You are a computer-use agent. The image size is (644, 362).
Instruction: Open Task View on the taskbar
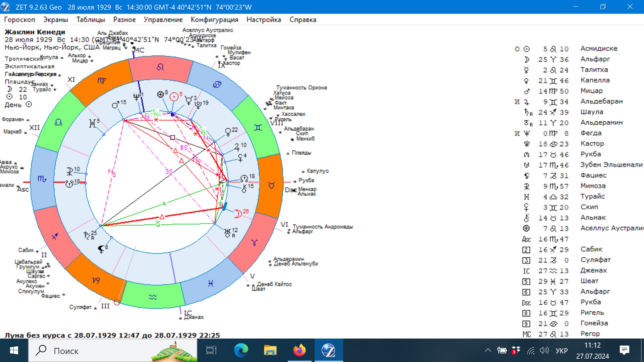pyautogui.click(x=211, y=351)
